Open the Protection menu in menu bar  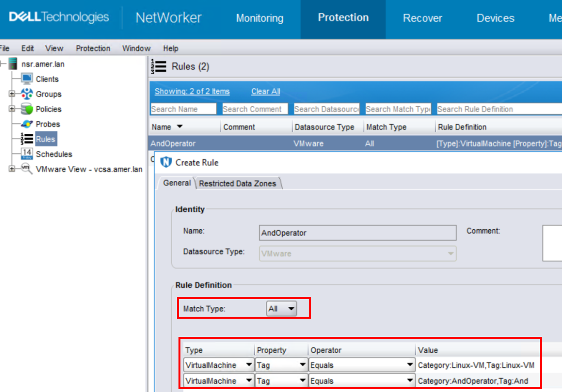(92, 48)
